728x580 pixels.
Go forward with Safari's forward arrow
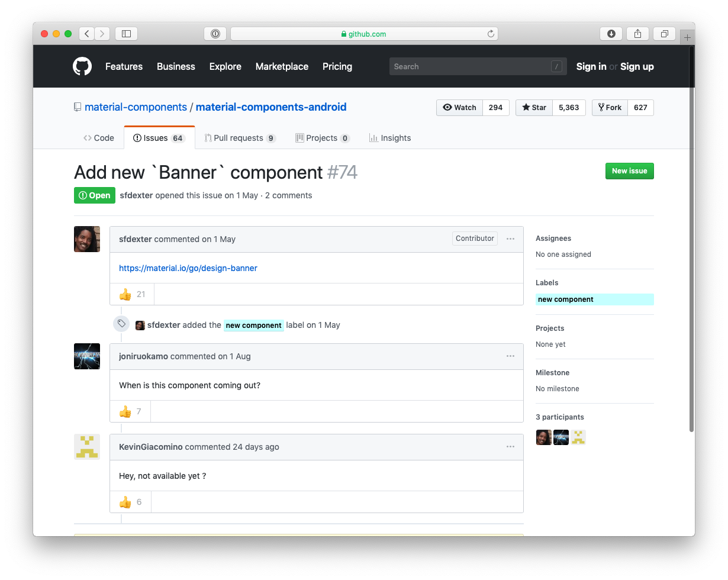102,34
